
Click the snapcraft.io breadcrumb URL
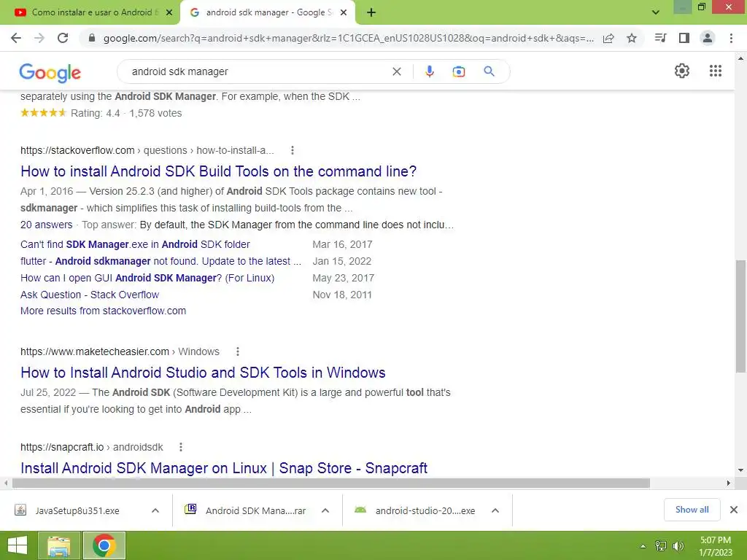point(91,447)
